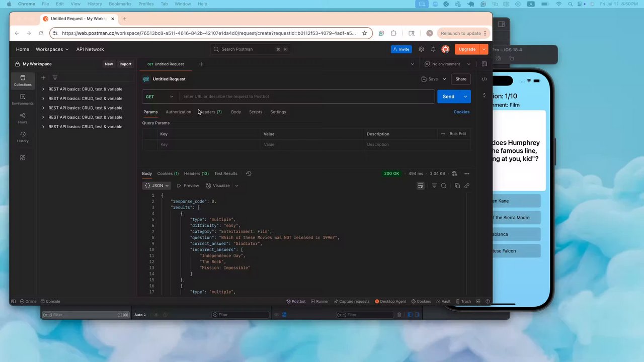
Task: Click Bulk Edit in query params
Action: point(458,134)
